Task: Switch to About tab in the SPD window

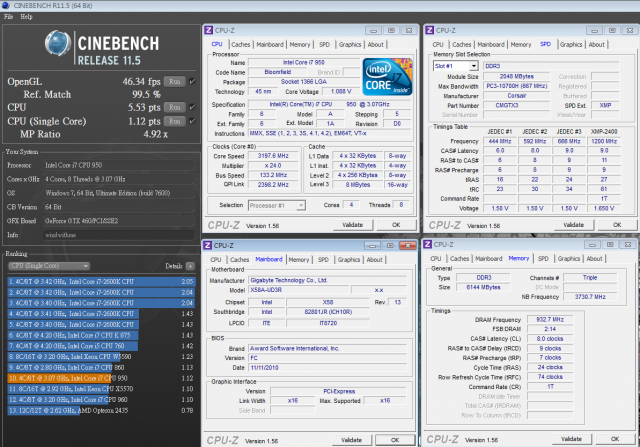Action: (x=596, y=44)
